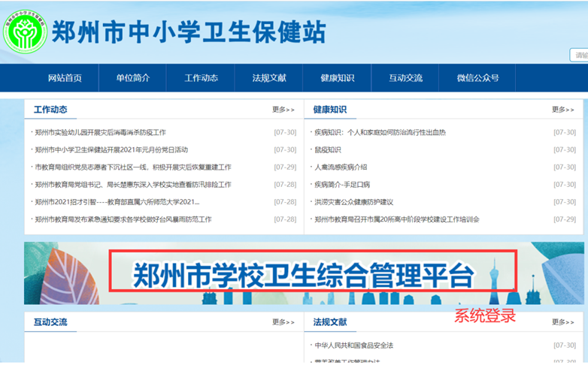
Task: Select 互动交流 in navigation bar
Action: point(406,78)
